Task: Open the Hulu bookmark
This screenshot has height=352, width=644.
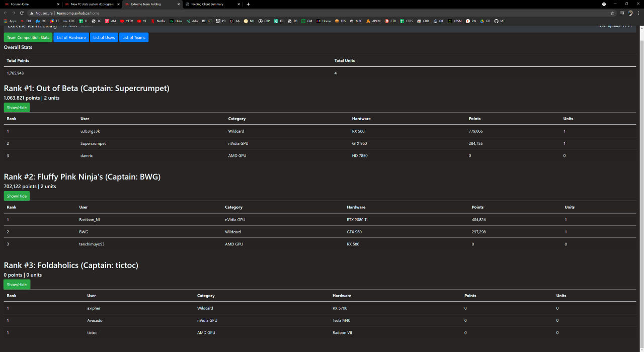Action: click(x=176, y=21)
